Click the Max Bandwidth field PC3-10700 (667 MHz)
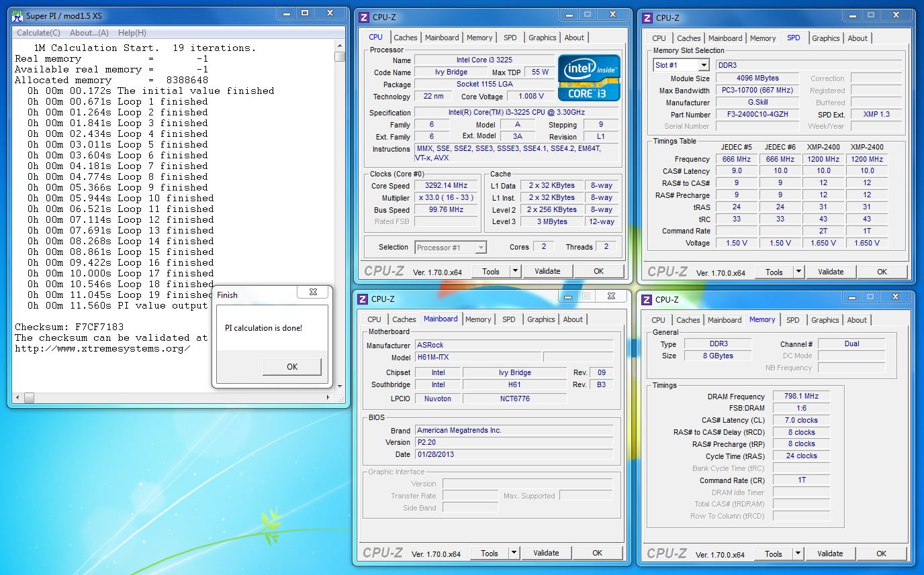924x575 pixels. click(756, 91)
